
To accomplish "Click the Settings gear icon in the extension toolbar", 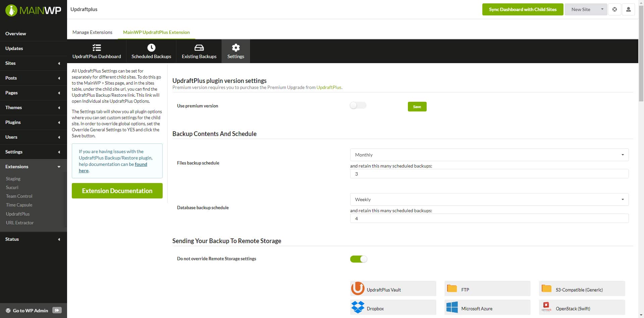I will [235, 48].
